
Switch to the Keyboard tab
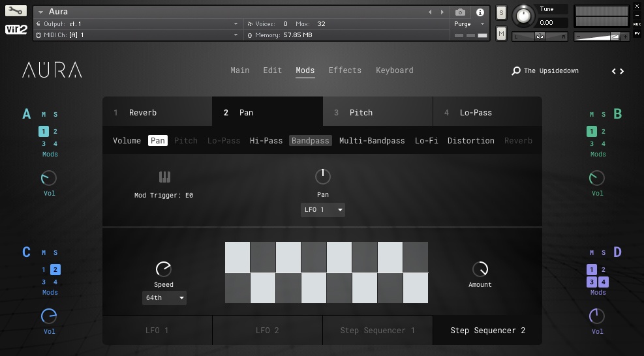395,70
